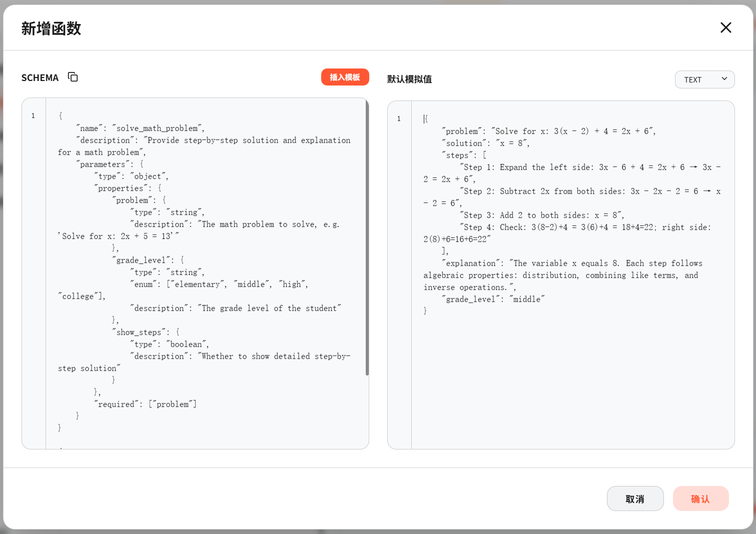Image resolution: width=756 pixels, height=534 pixels.
Task: Click the "show_steps" key in SCHEMA
Action: 139,332
